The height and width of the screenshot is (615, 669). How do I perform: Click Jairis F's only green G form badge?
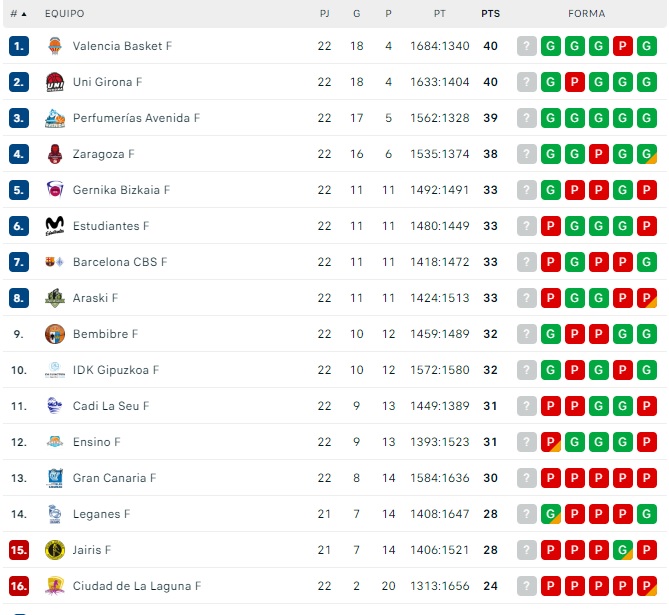623,550
